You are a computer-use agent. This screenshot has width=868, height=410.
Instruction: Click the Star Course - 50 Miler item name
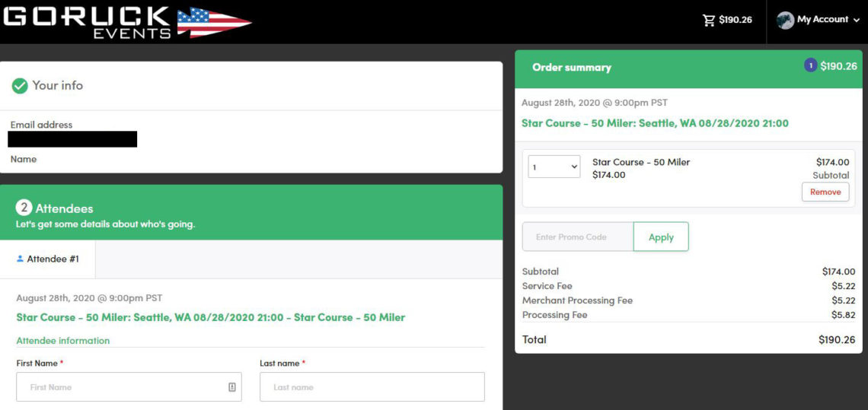coord(641,162)
